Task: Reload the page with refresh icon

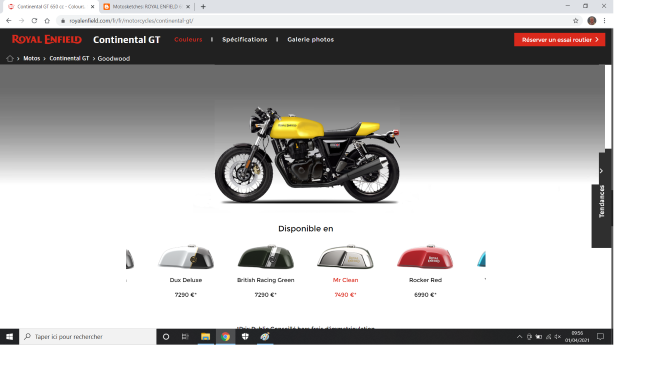Action: click(34, 20)
